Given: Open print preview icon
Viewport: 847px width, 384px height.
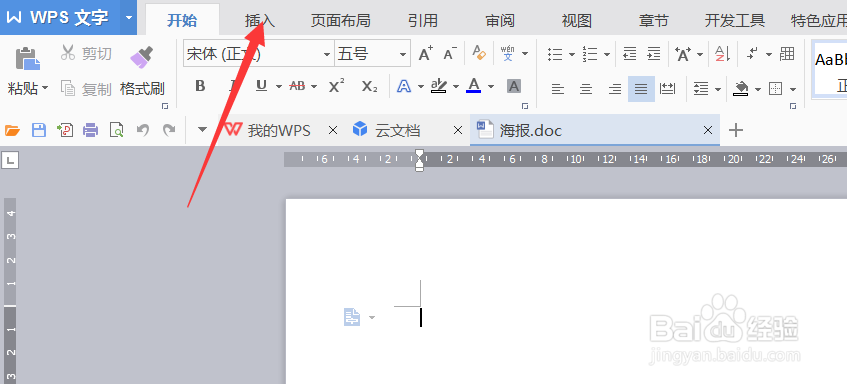Looking at the screenshot, I should point(117,130).
